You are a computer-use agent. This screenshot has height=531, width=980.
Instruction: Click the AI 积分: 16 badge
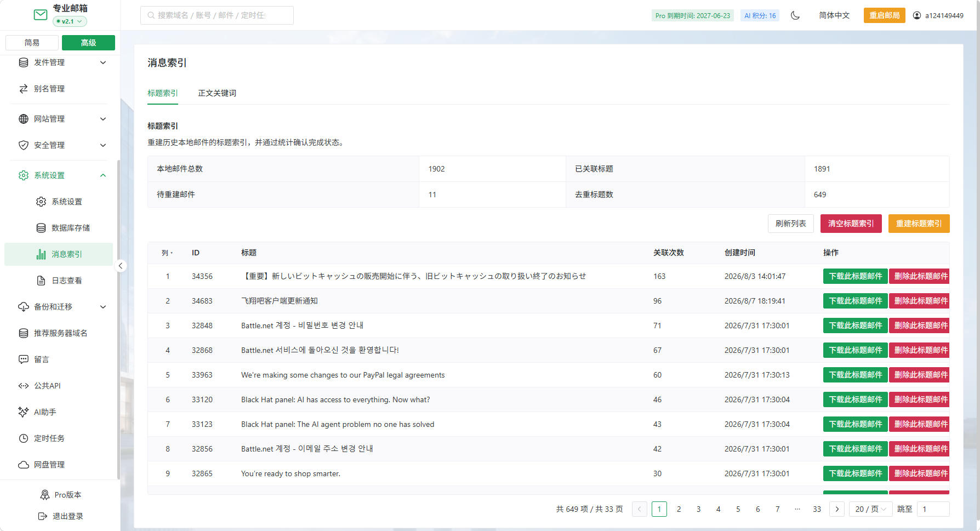coord(760,15)
